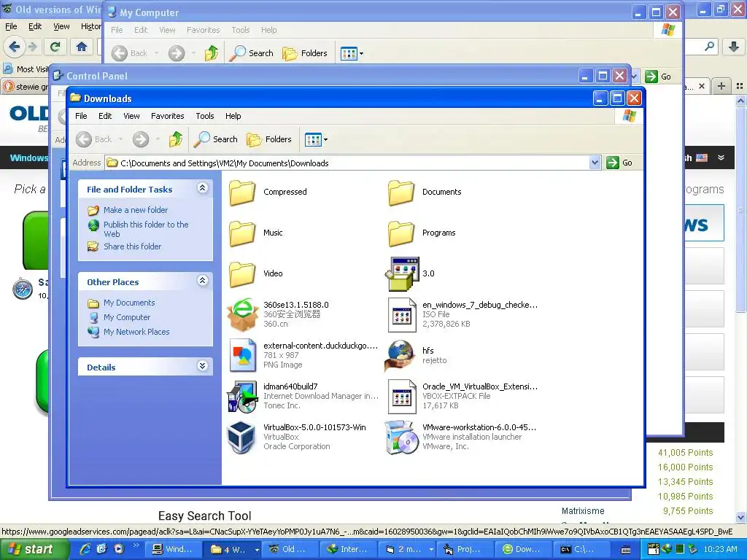Expand the Details panel
Screen dimensions: 747x560
203,366
